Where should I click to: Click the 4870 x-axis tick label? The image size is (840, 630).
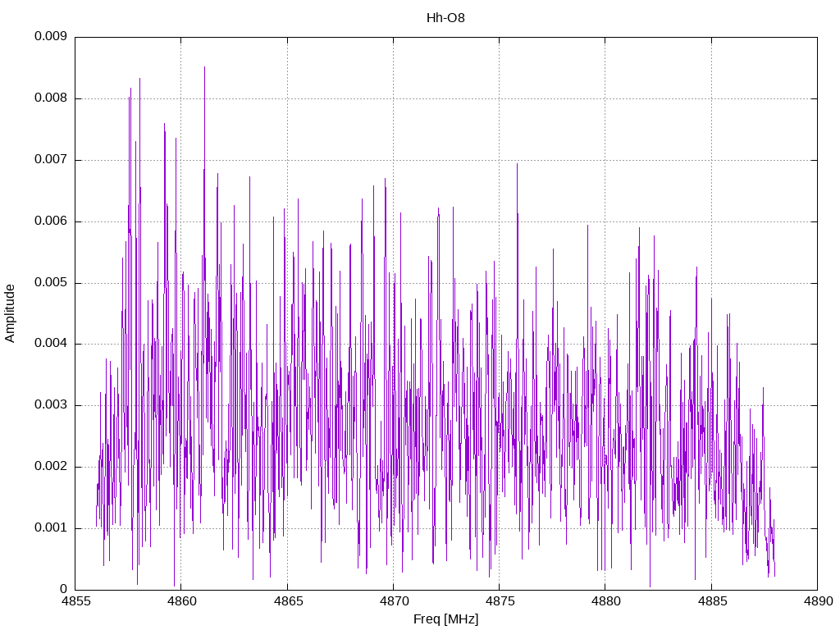click(x=393, y=601)
